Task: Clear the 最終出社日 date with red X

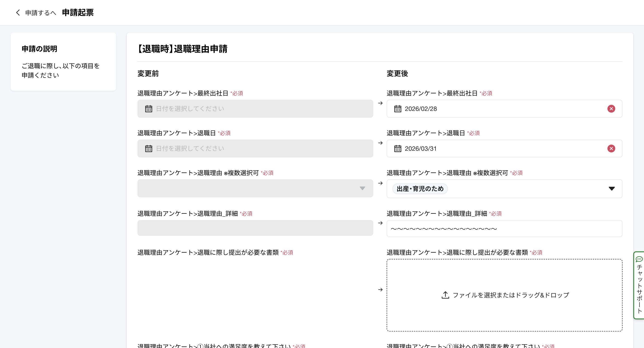Action: click(x=611, y=109)
